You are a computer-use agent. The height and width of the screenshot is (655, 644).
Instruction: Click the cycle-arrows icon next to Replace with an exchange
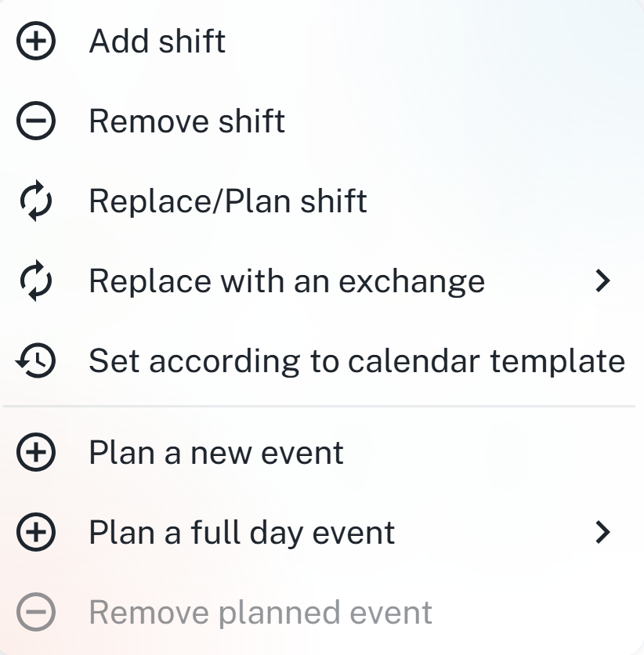[x=35, y=281]
